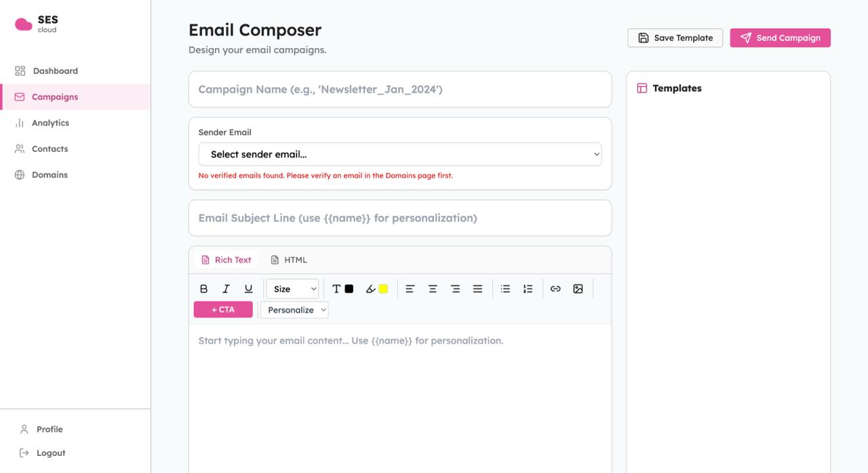
Task: Click the Send Campaign button
Action: point(780,37)
